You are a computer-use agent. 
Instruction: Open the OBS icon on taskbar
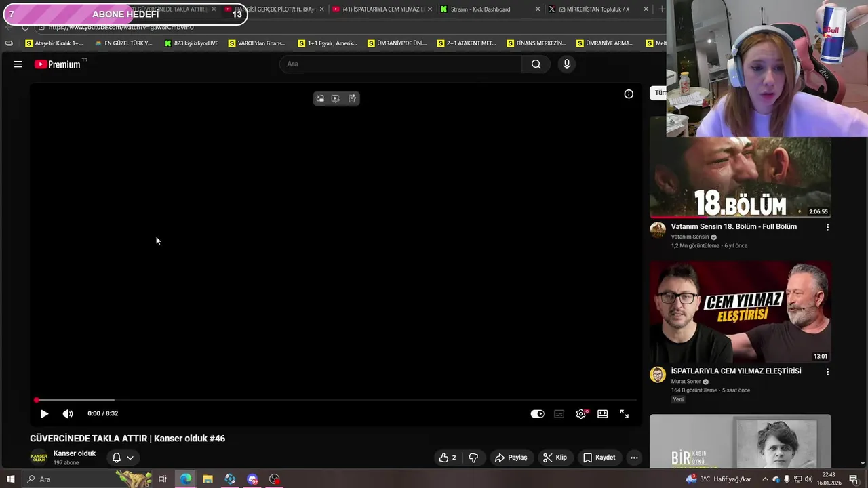pyautogui.click(x=275, y=479)
